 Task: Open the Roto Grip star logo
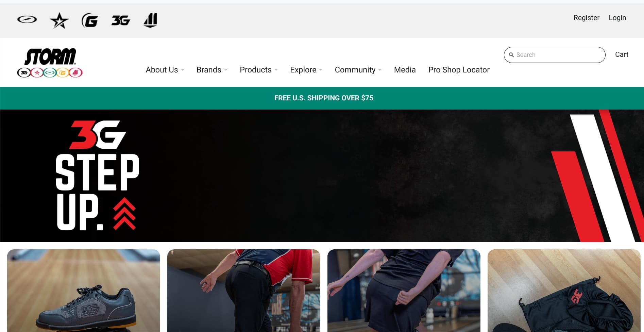(59, 20)
